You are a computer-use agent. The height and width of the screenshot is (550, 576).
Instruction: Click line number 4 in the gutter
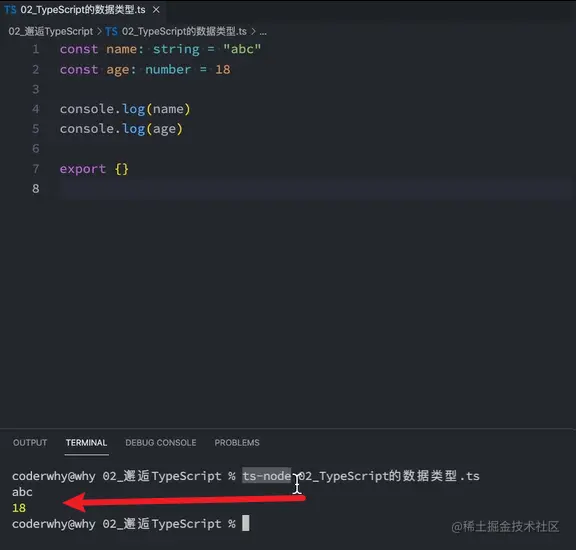tap(36, 109)
